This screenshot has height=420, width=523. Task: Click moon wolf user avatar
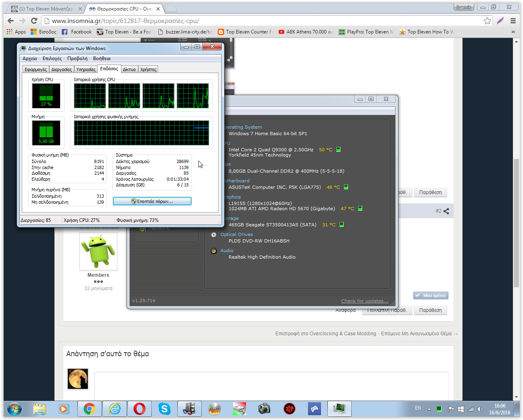[78, 379]
